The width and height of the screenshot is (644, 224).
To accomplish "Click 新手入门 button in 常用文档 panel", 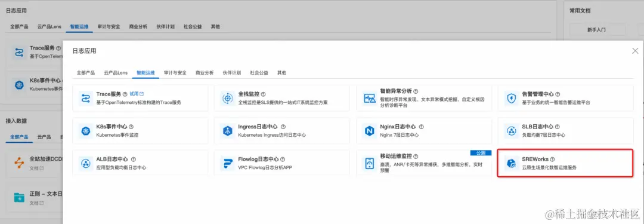I will (x=596, y=30).
